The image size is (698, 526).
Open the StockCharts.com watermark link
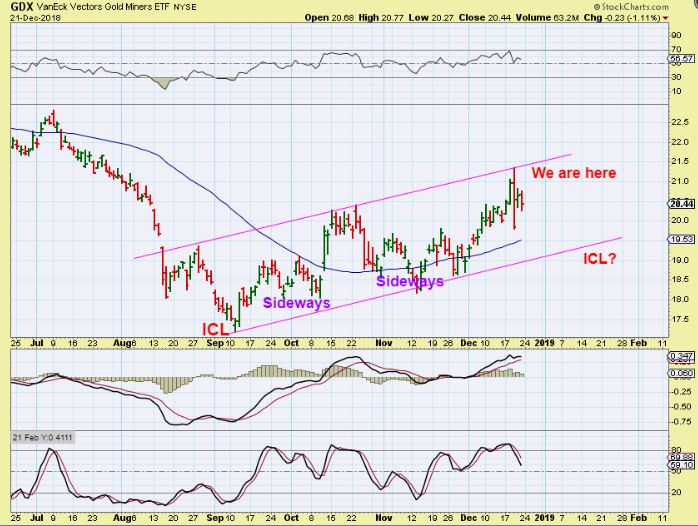(631, 7)
